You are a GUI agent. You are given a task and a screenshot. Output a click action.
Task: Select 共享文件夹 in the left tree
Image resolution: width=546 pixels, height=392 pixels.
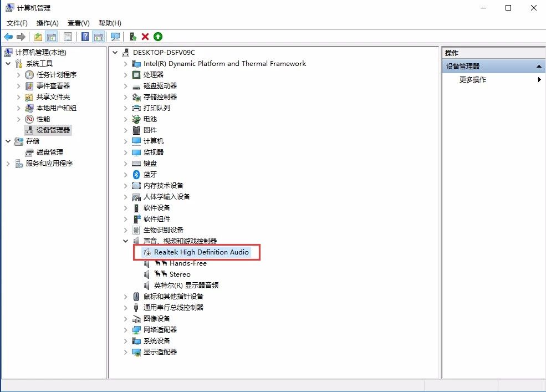coord(53,97)
